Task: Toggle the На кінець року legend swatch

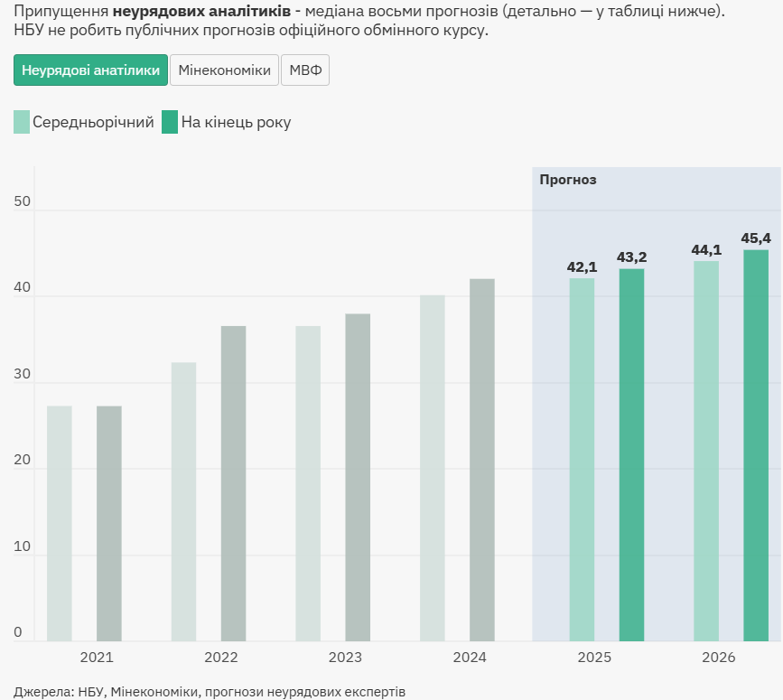Action: tap(170, 122)
